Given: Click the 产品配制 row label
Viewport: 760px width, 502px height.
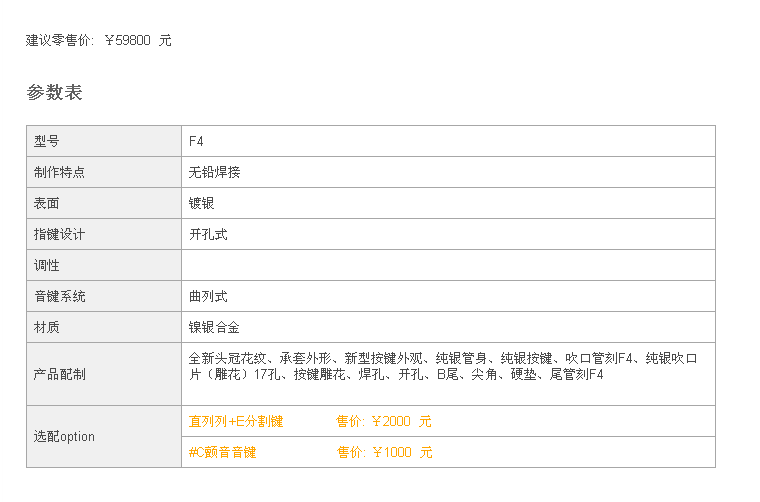Looking at the screenshot, I should [x=104, y=374].
